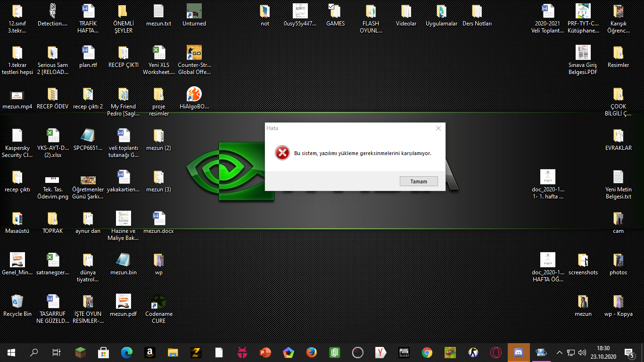Screen dimensions: 644x362
Task: Select the Masaüstü desktop icon
Action: tap(17, 222)
